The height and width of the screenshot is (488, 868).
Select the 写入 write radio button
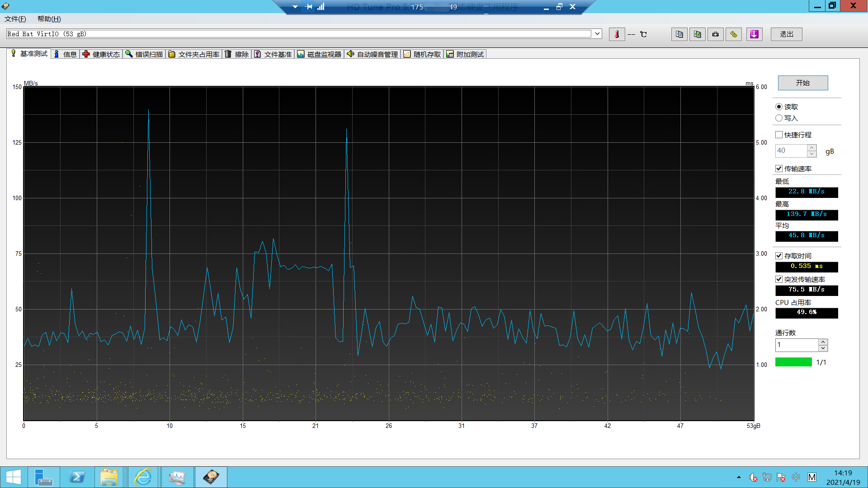click(779, 118)
